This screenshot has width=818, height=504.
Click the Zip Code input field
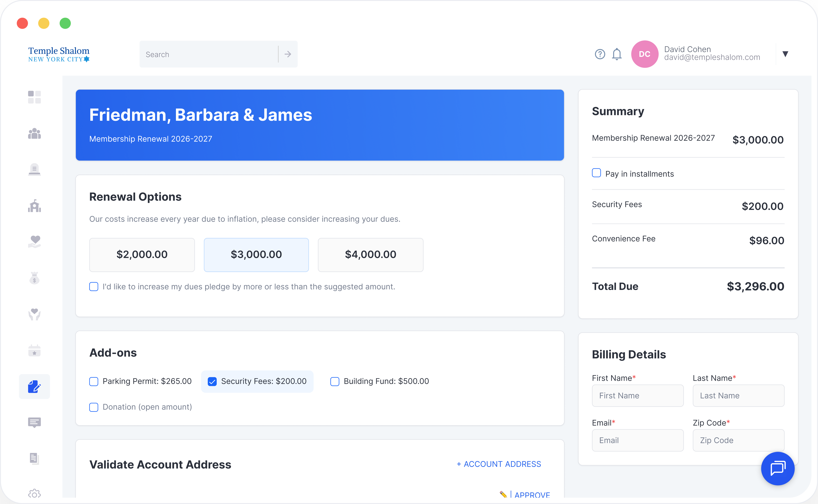[x=738, y=440]
